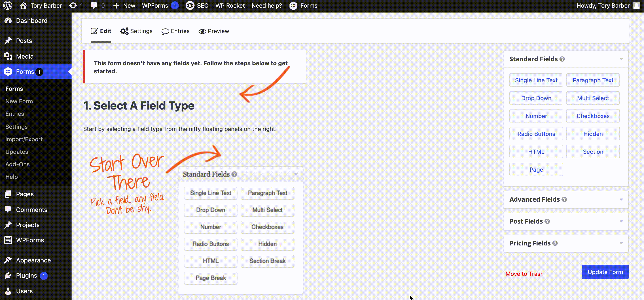Open Entries in Forms submenu

click(x=15, y=114)
